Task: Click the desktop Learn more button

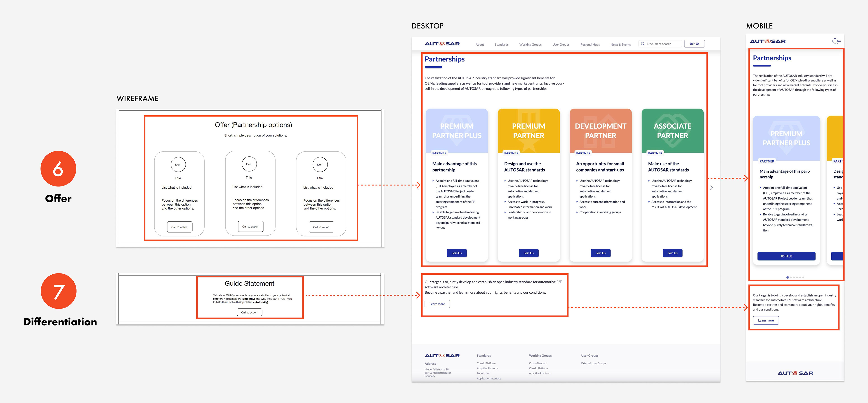Action: point(437,304)
